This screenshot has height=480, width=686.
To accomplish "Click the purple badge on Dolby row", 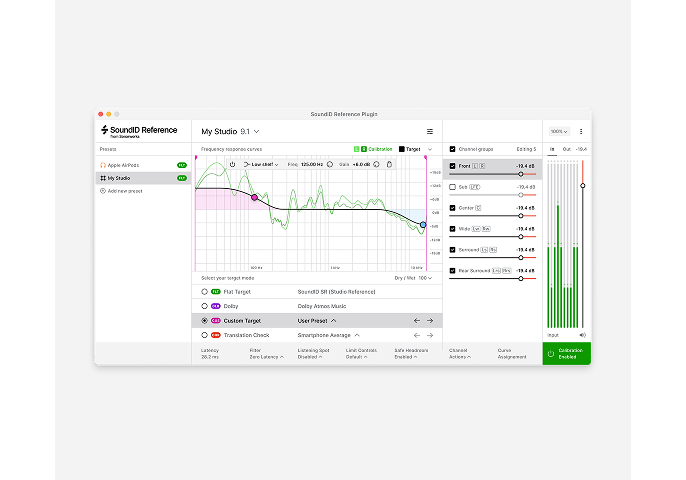I will (216, 306).
